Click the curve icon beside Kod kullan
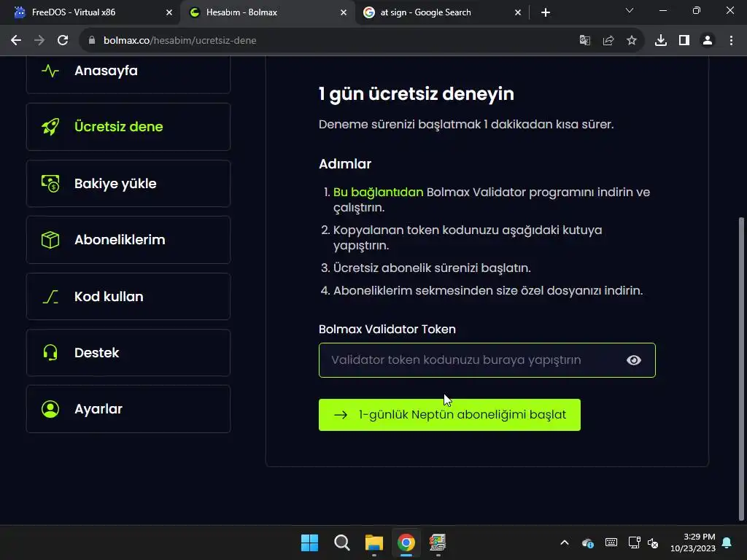 50,297
